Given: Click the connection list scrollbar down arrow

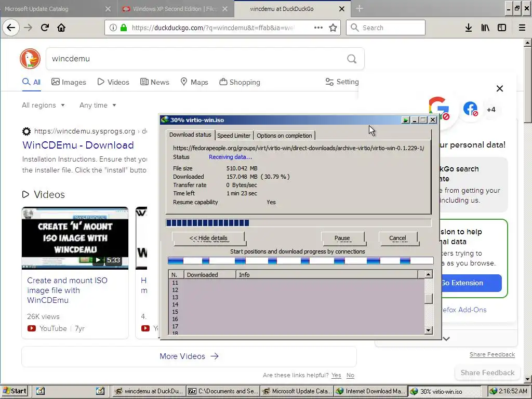Looking at the screenshot, I should [x=429, y=330].
